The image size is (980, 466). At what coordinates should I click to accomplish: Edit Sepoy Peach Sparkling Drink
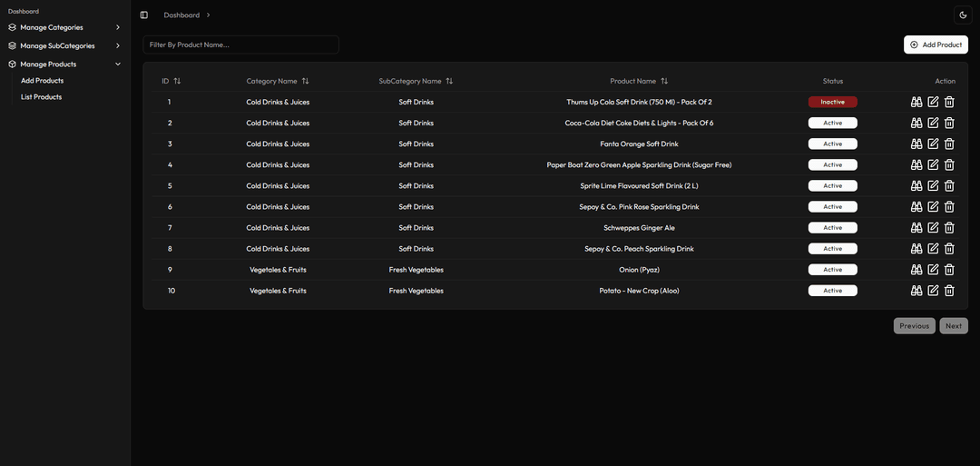click(x=933, y=248)
